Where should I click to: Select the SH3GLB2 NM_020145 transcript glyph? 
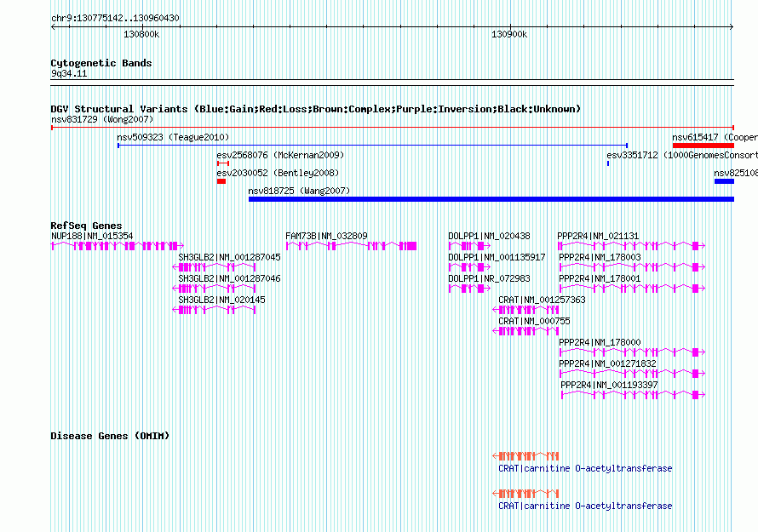click(x=214, y=310)
